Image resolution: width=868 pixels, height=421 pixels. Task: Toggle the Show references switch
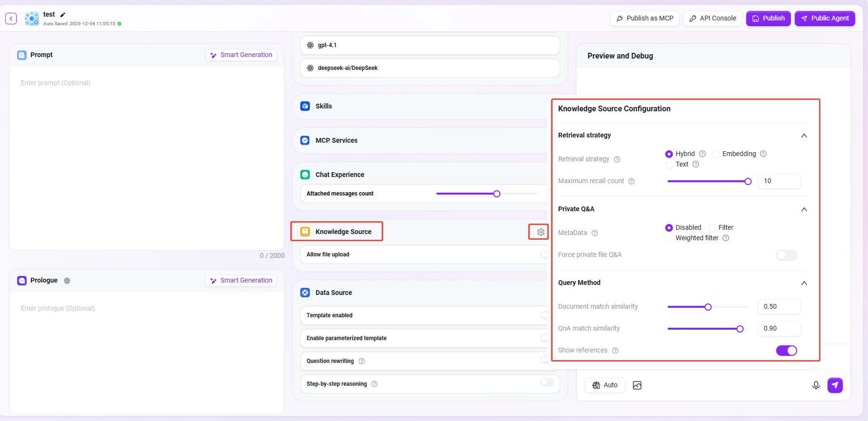(786, 351)
